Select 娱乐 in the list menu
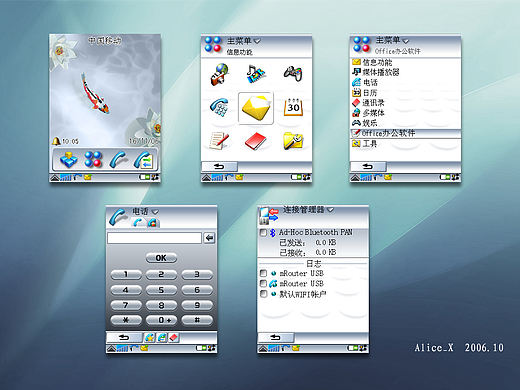 [x=405, y=123]
